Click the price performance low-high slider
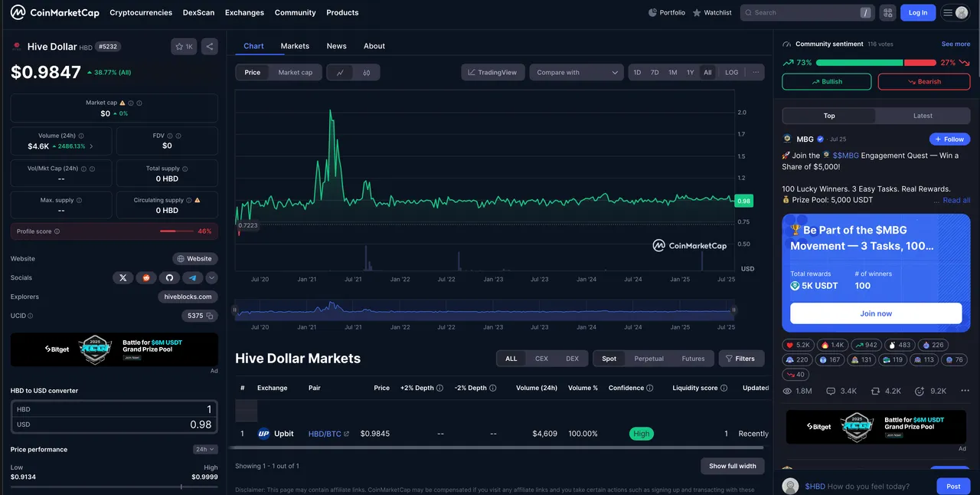 pyautogui.click(x=114, y=487)
